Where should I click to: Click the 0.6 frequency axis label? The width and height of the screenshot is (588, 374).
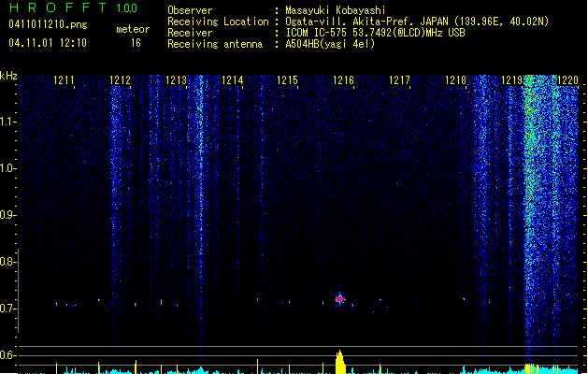coord(7,355)
